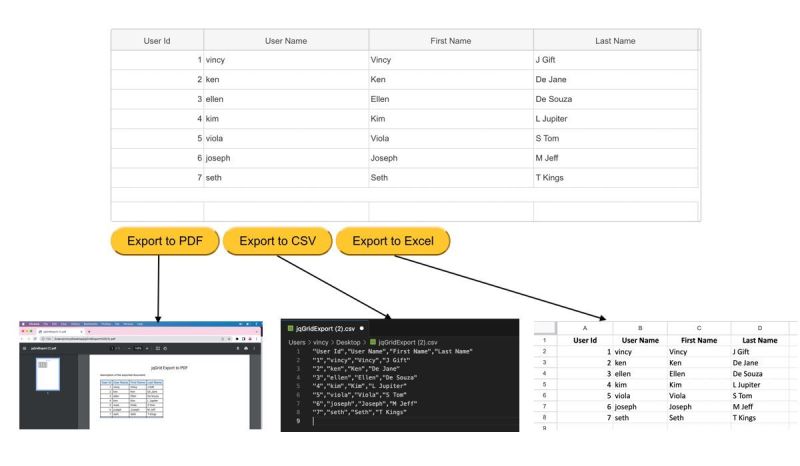
Task: Select the grid cell 'seth' in User Name
Action: point(286,178)
